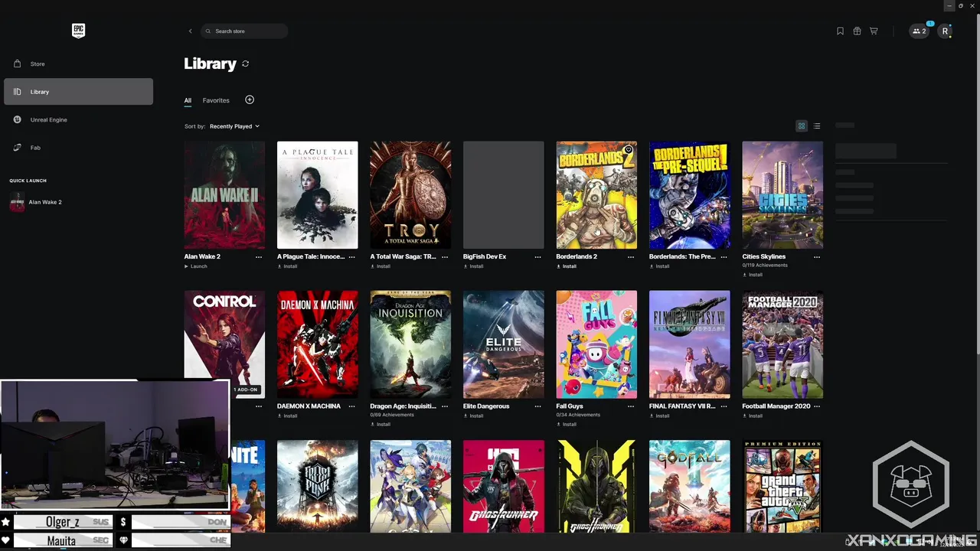
Task: Click the Epic Games logo
Action: pyautogui.click(x=78, y=31)
